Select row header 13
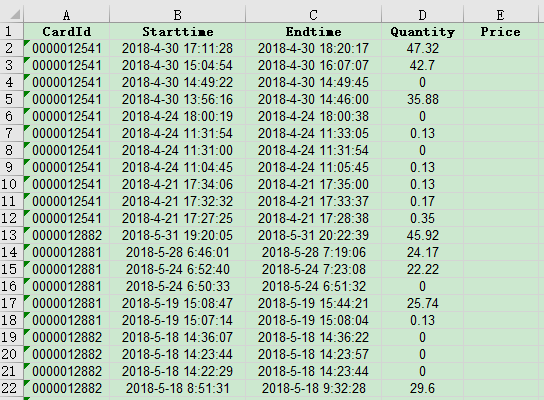 (x=11, y=235)
